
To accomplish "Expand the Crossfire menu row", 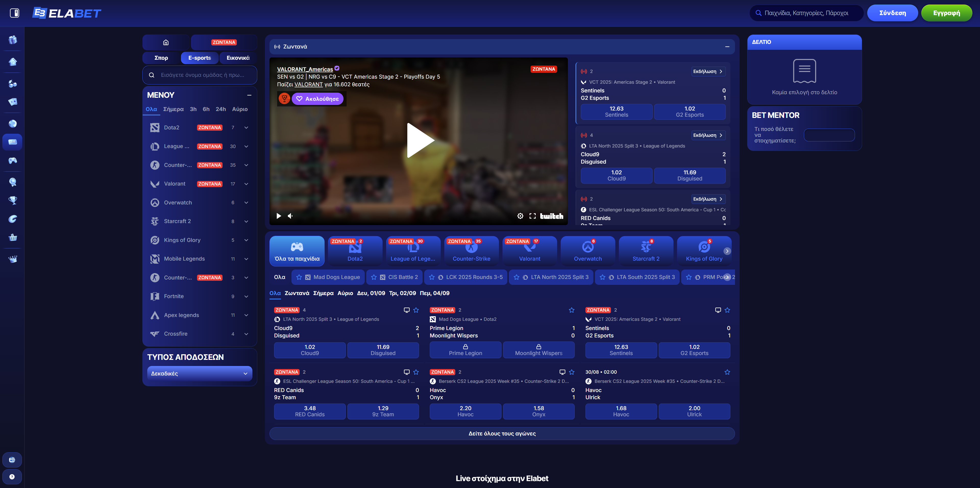I will [246, 334].
